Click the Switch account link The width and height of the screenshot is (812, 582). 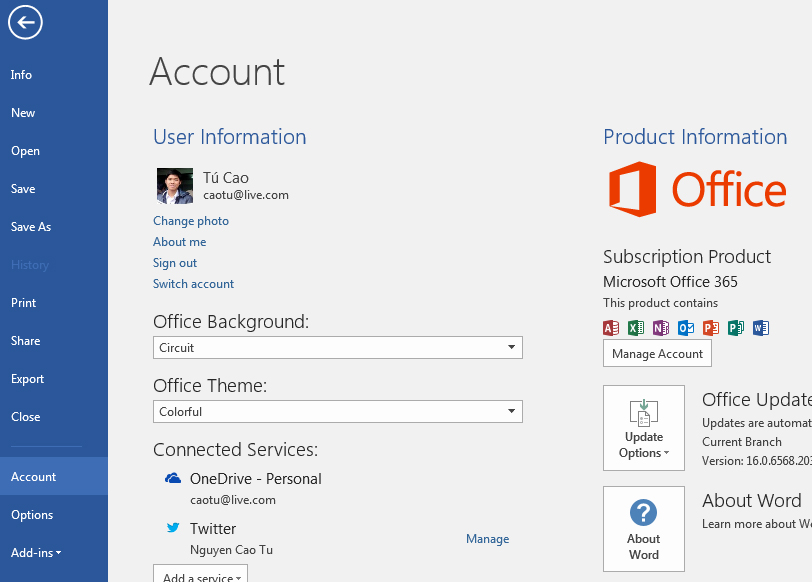coord(193,284)
